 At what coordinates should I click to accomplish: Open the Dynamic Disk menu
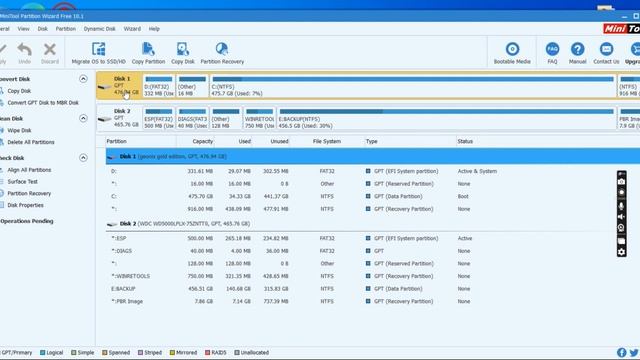pyautogui.click(x=100, y=29)
